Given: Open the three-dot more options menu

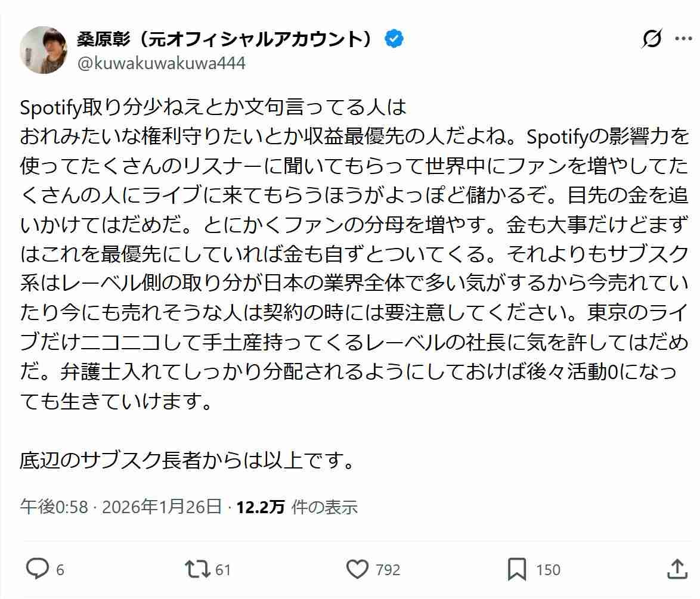Looking at the screenshot, I should (683, 39).
